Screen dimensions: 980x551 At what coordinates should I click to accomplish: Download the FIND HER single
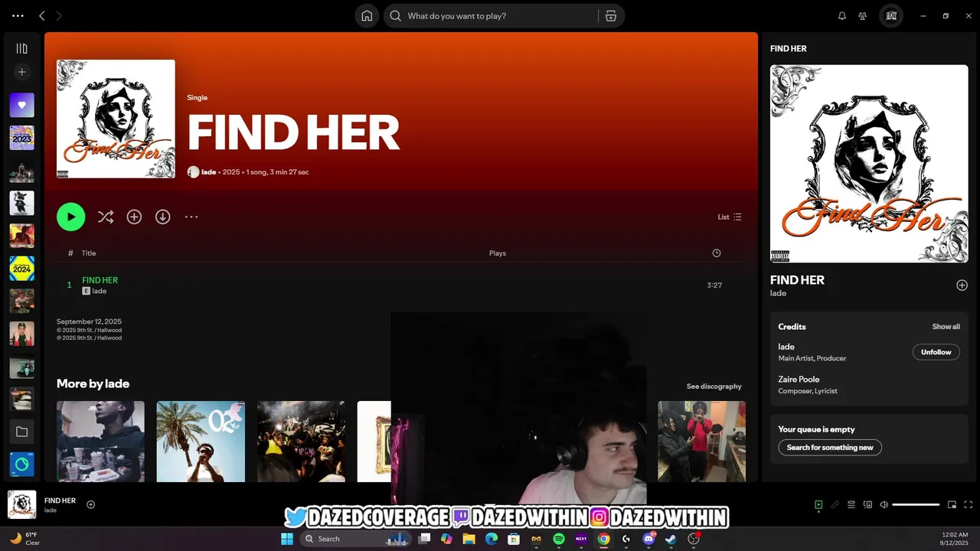click(162, 217)
